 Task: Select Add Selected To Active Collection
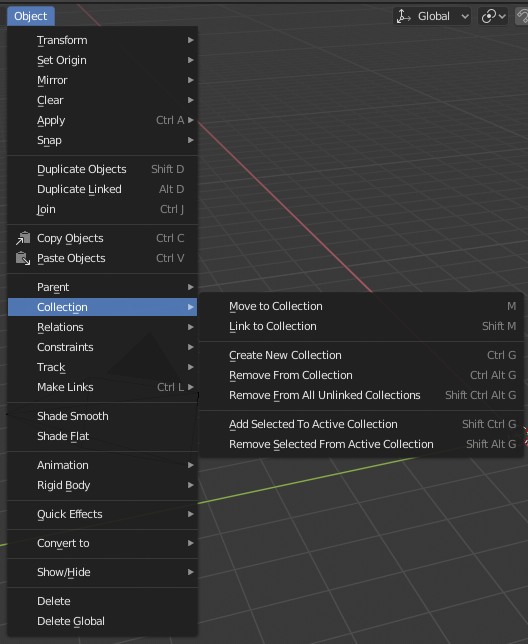(361, 424)
